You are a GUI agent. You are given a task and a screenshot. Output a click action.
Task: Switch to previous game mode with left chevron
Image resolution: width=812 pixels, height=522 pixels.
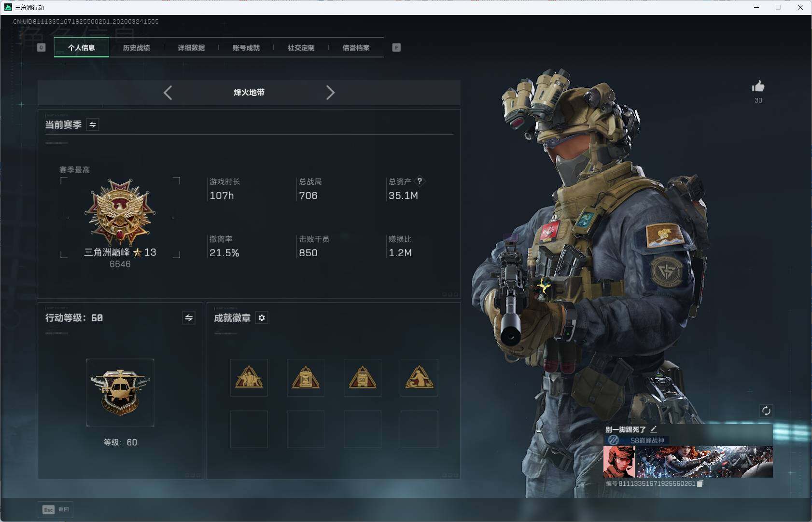click(x=168, y=93)
